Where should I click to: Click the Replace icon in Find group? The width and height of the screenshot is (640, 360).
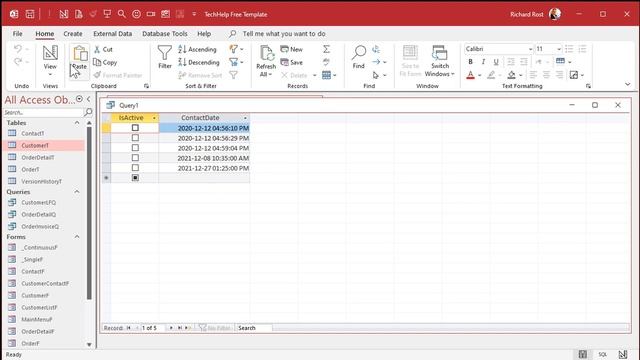pos(376,49)
